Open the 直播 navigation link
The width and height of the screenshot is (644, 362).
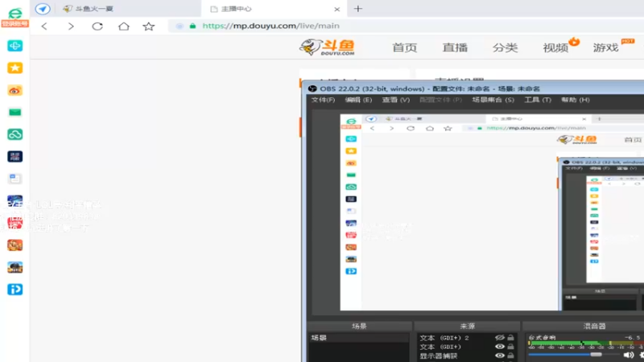coord(455,47)
